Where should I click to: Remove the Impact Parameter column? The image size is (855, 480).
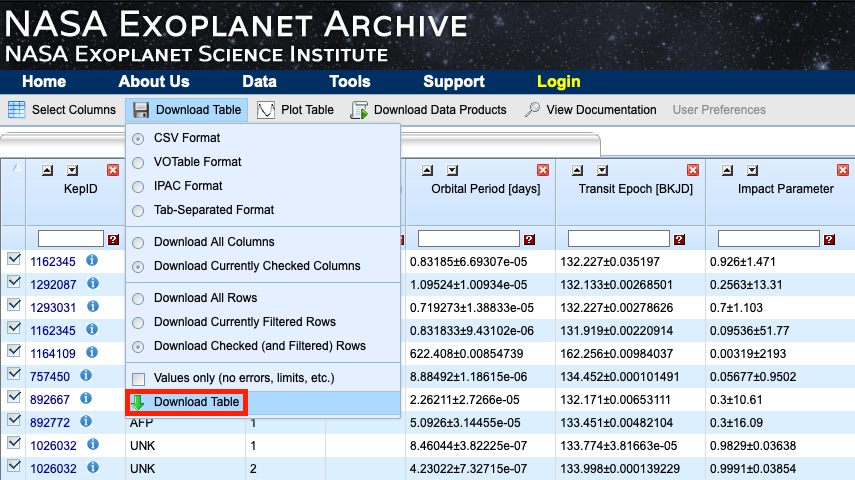click(842, 170)
